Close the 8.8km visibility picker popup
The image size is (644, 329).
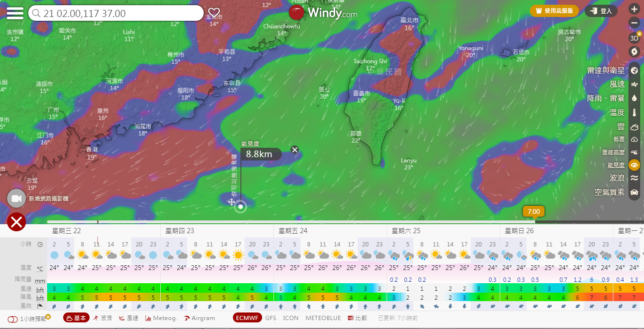tap(295, 150)
